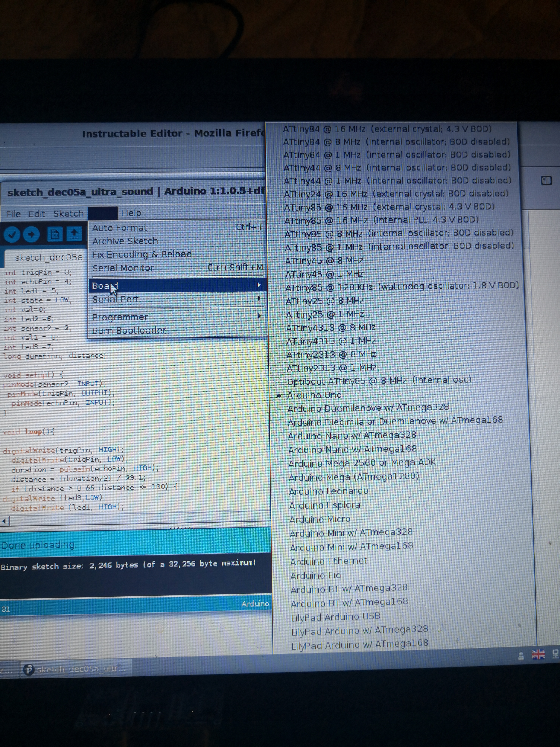
Task: Open the Help menu
Action: 131,213
